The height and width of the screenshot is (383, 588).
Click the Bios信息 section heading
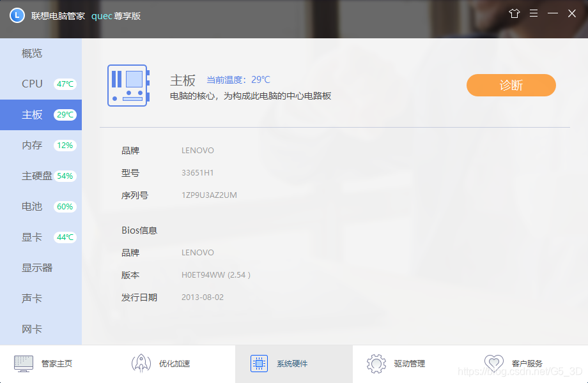tap(139, 230)
